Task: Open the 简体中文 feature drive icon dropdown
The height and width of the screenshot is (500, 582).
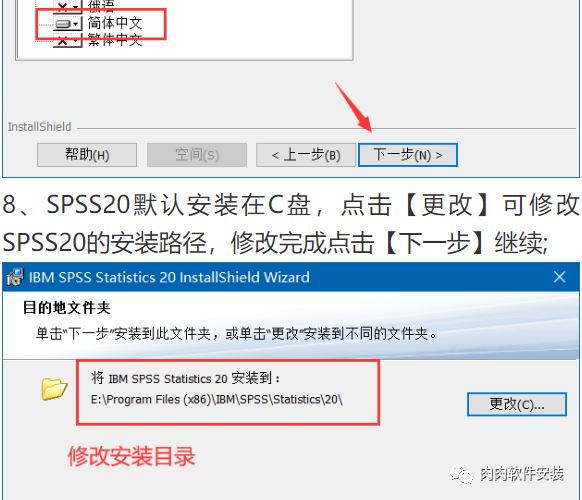Action: pyautogui.click(x=68, y=24)
